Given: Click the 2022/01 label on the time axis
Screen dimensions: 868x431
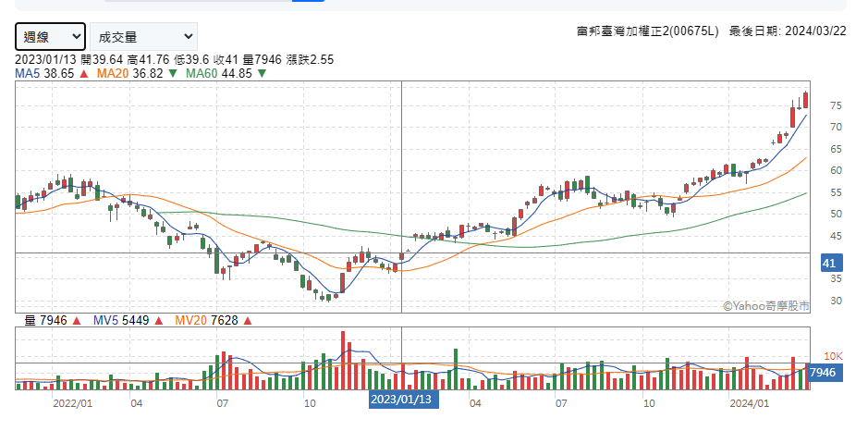Looking at the screenshot, I should pos(72,404).
